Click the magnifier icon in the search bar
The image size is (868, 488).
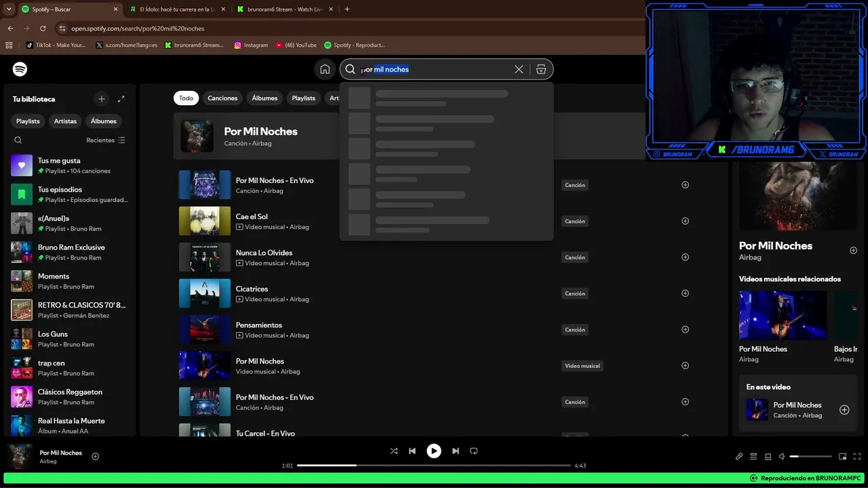coord(351,69)
